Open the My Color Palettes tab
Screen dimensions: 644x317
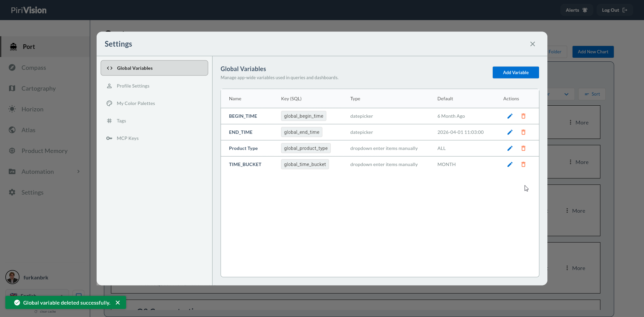[154, 103]
